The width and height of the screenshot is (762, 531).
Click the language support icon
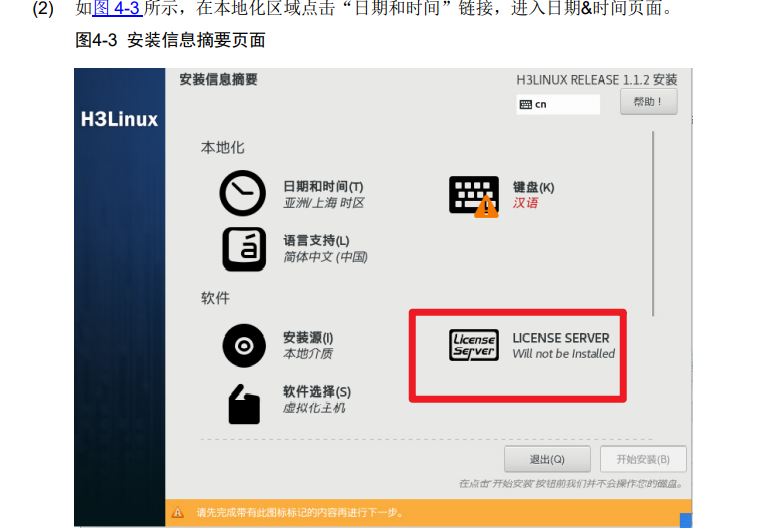click(x=244, y=249)
